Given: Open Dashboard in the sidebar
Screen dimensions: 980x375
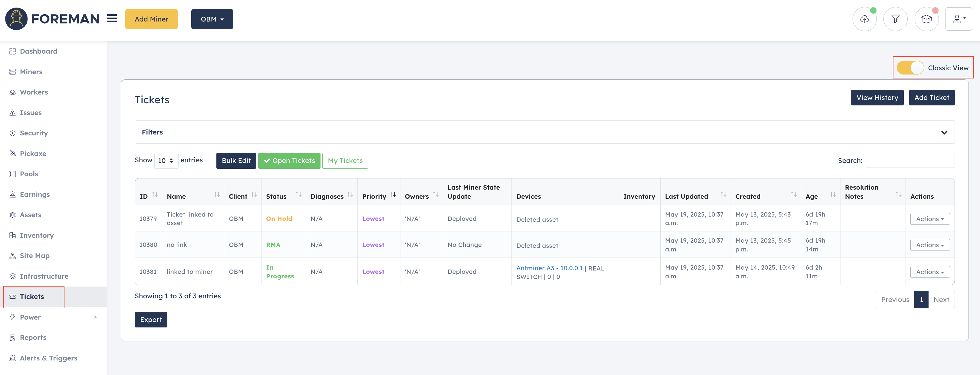Looking at the screenshot, I should pyautogui.click(x=38, y=51).
